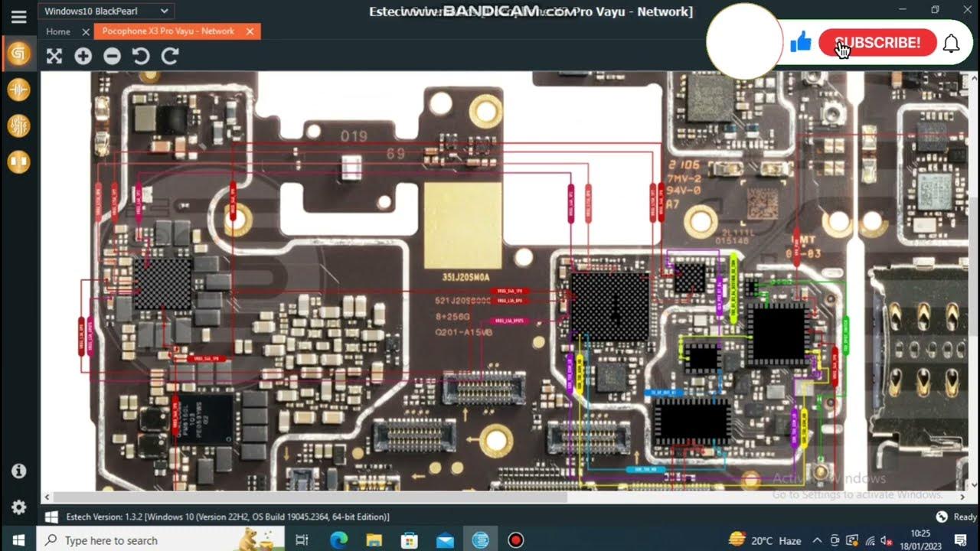Open the action center notifications icon
The image size is (980, 551).
tap(961, 540)
